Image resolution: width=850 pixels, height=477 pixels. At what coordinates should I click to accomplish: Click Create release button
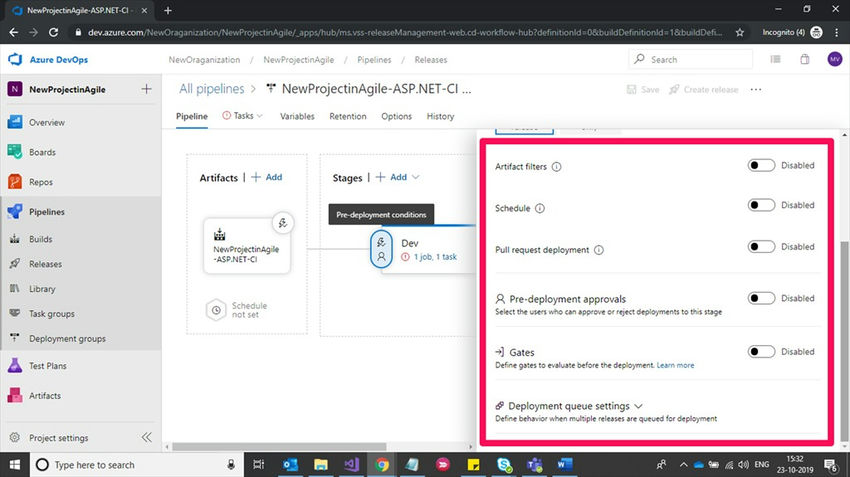pyautogui.click(x=704, y=89)
